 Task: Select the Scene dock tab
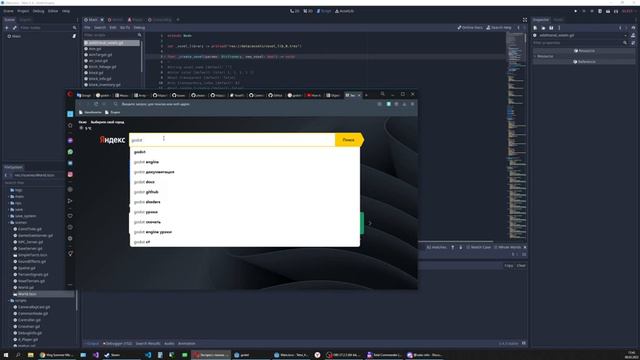[9, 20]
